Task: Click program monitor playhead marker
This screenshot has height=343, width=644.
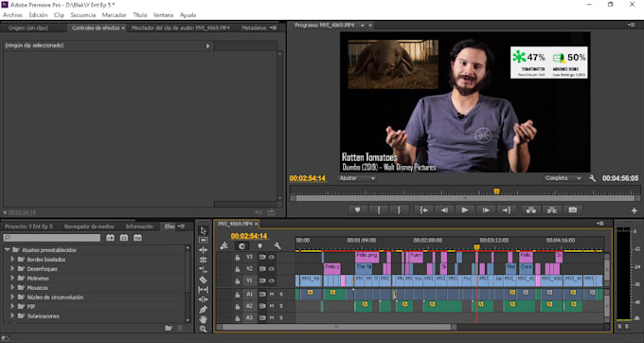Action: click(x=496, y=191)
